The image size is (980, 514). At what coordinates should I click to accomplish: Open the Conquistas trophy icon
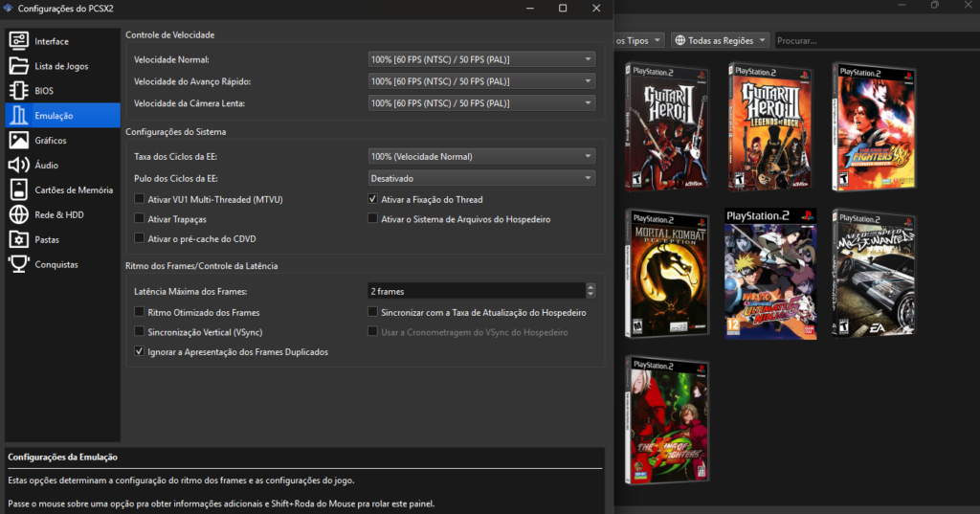pyautogui.click(x=19, y=264)
